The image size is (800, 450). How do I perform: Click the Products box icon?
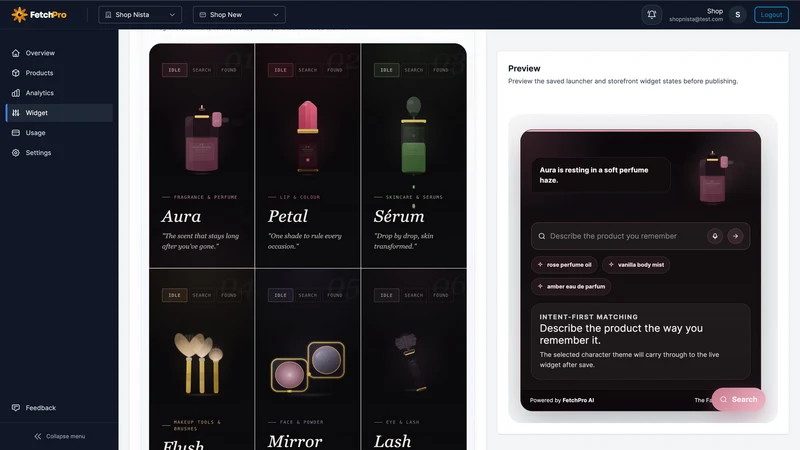[16, 73]
